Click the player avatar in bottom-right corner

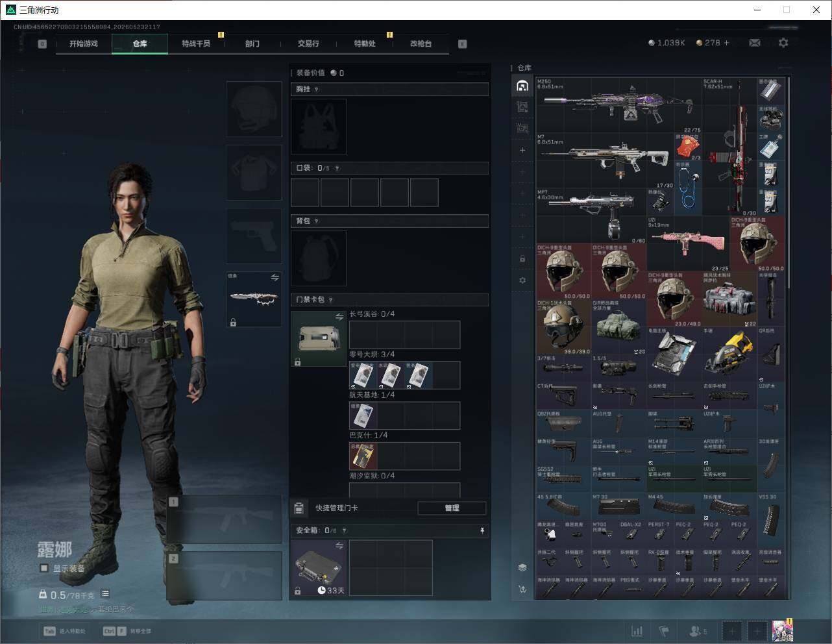(782, 630)
